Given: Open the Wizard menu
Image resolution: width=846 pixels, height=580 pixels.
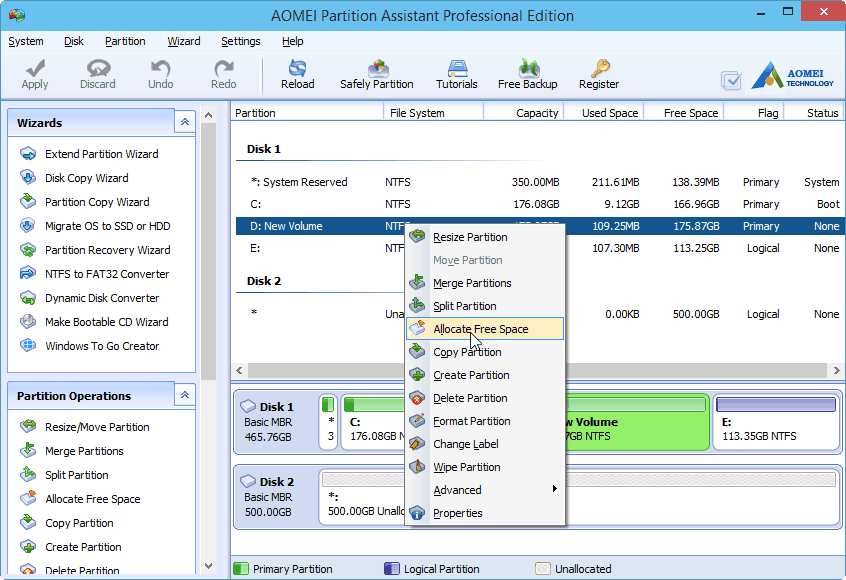Looking at the screenshot, I should (183, 42).
